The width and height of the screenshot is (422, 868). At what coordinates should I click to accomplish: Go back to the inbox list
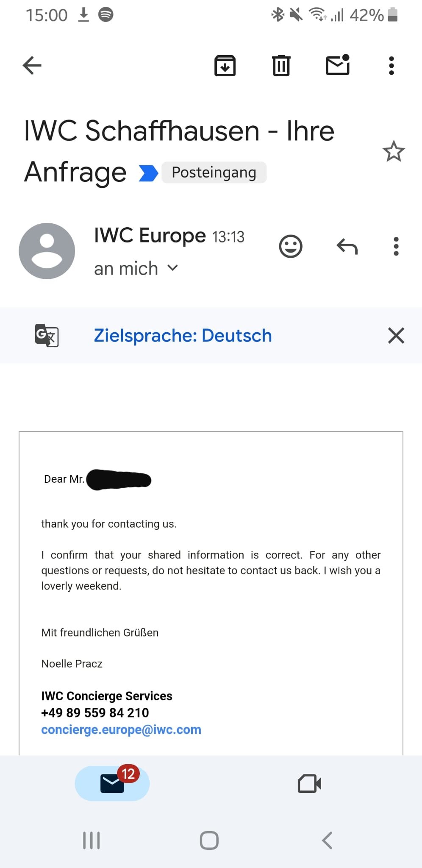[32, 65]
